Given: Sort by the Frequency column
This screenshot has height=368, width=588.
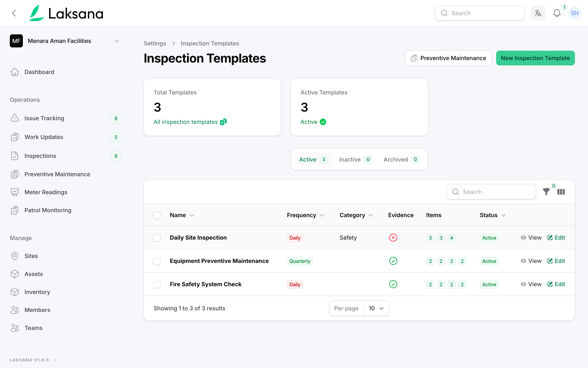Looking at the screenshot, I should (305, 215).
